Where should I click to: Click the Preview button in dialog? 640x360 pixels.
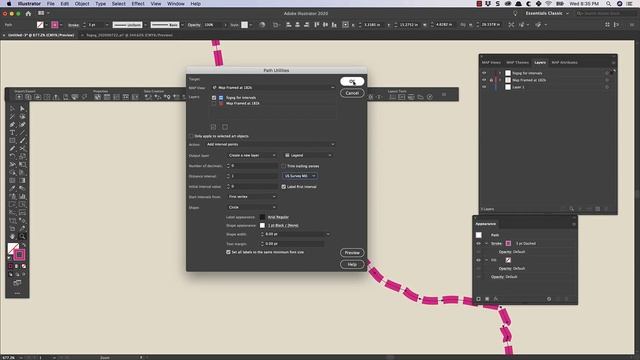pyautogui.click(x=352, y=253)
